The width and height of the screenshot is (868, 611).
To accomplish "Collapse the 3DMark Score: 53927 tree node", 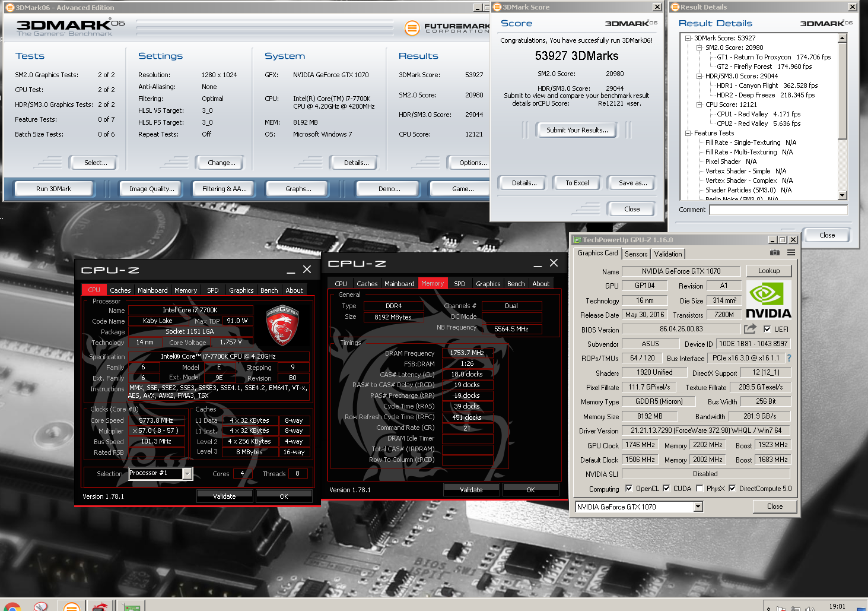I will (x=688, y=38).
